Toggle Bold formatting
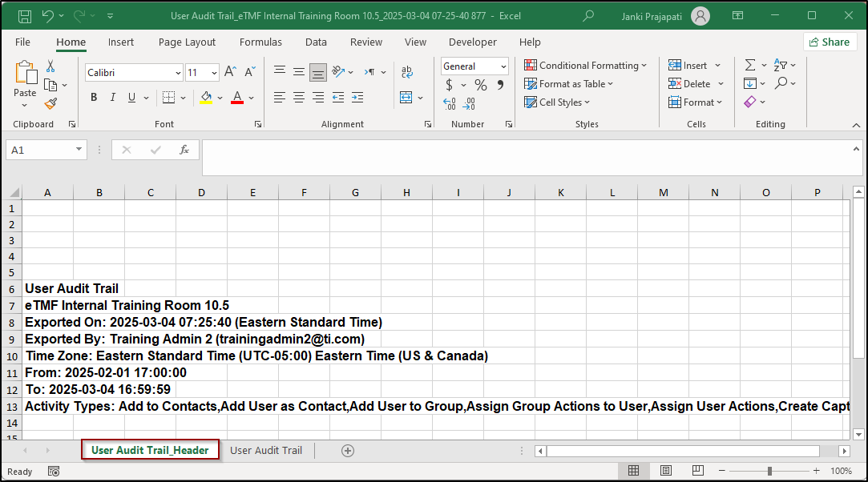 click(x=94, y=98)
